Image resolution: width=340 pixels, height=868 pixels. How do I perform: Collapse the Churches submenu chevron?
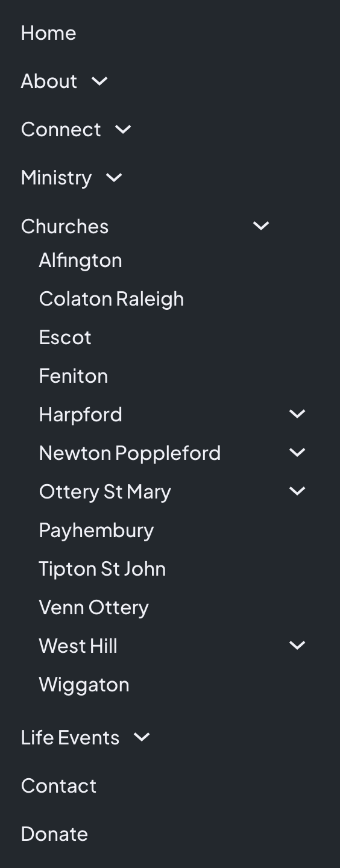261,225
